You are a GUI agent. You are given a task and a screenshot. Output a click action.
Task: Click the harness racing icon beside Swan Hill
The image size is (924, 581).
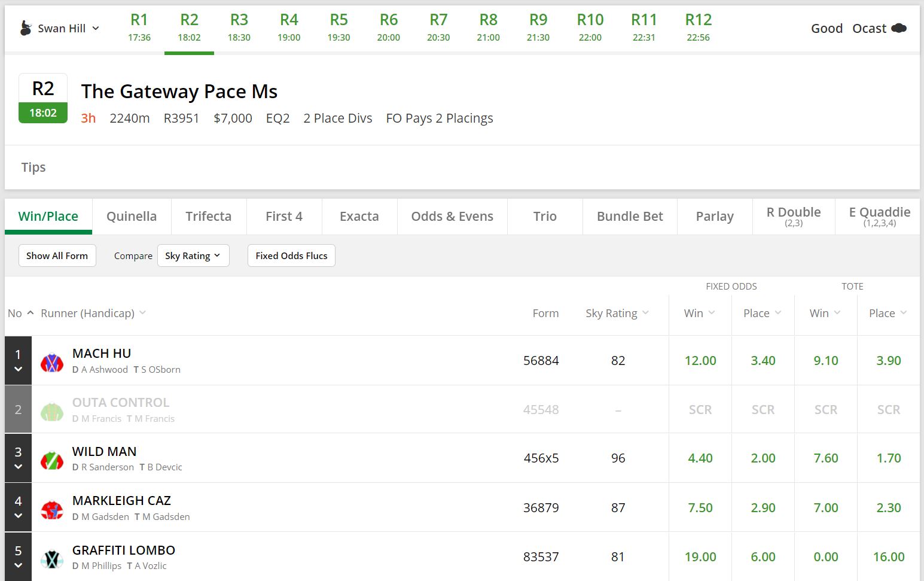25,28
